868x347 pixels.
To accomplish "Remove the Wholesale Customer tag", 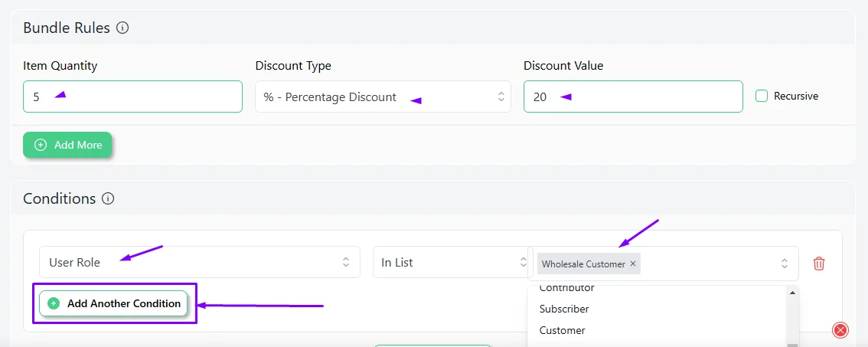I will 633,264.
